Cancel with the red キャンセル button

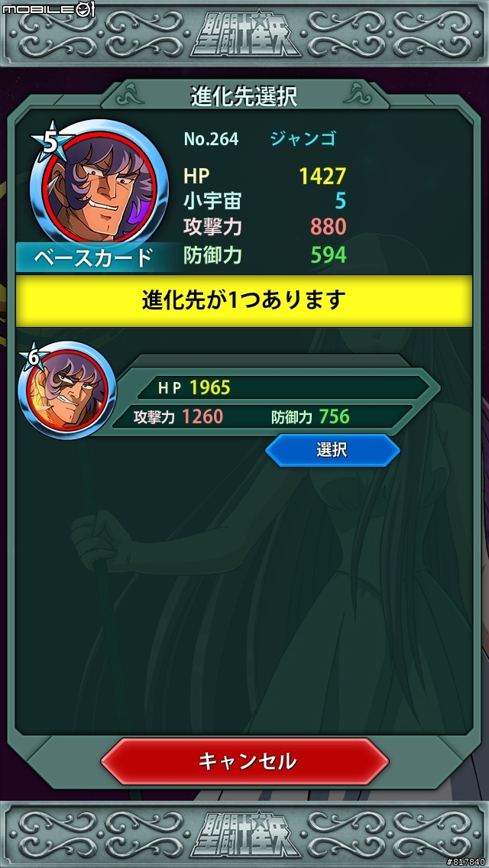[244, 761]
